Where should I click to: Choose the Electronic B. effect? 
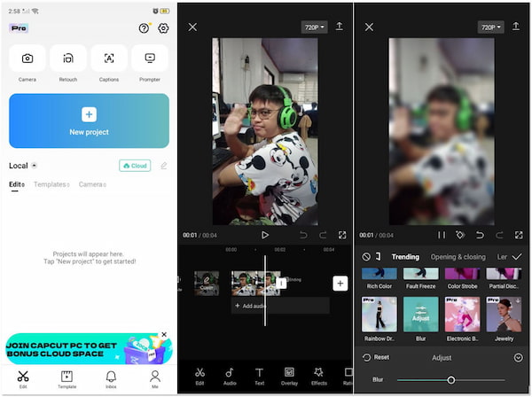[x=462, y=319]
